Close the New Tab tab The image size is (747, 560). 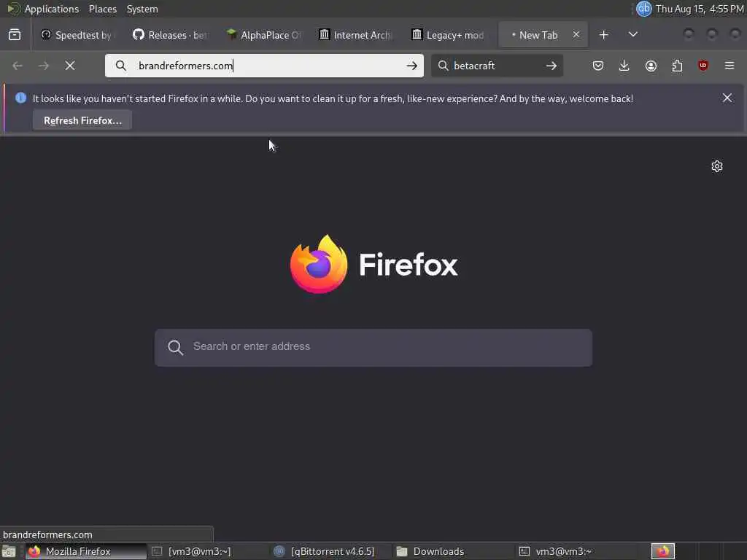click(x=576, y=35)
